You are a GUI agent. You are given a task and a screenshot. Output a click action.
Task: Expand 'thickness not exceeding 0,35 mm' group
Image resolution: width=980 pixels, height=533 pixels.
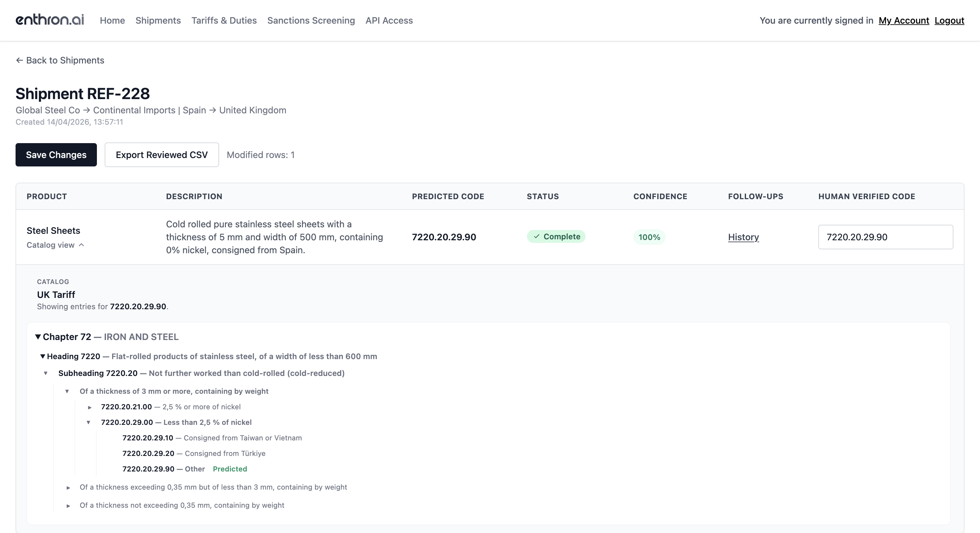[x=68, y=505]
